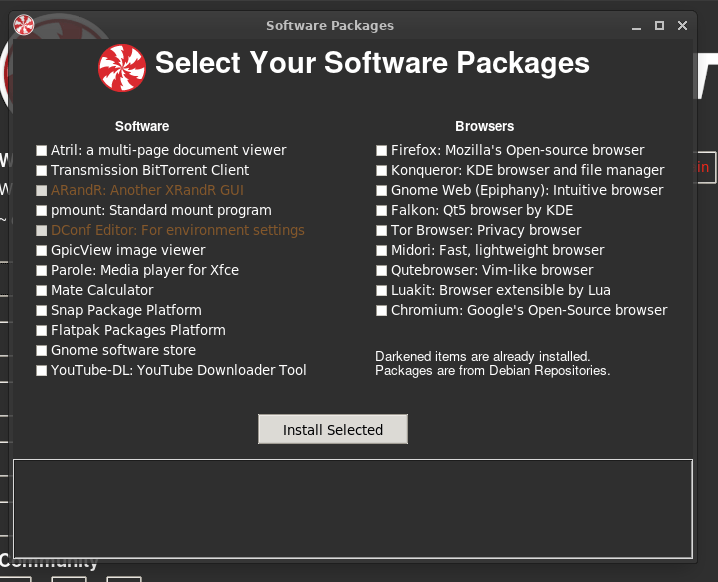Check the Gnome software store box
The height and width of the screenshot is (582, 718).
42,350
